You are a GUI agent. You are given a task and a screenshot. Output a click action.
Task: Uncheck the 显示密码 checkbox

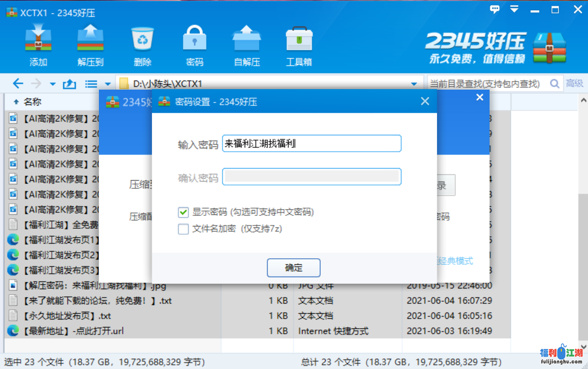pos(183,212)
